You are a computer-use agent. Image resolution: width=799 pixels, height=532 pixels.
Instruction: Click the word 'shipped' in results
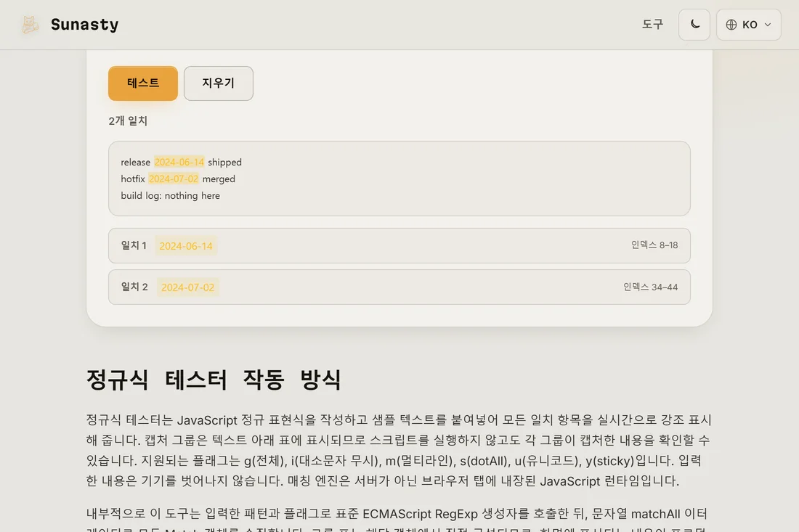pos(224,162)
